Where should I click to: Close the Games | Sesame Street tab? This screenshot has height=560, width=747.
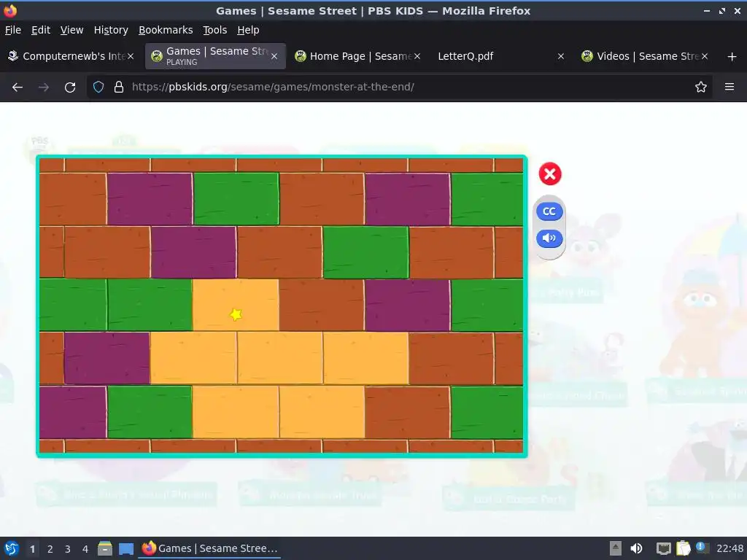274,56
